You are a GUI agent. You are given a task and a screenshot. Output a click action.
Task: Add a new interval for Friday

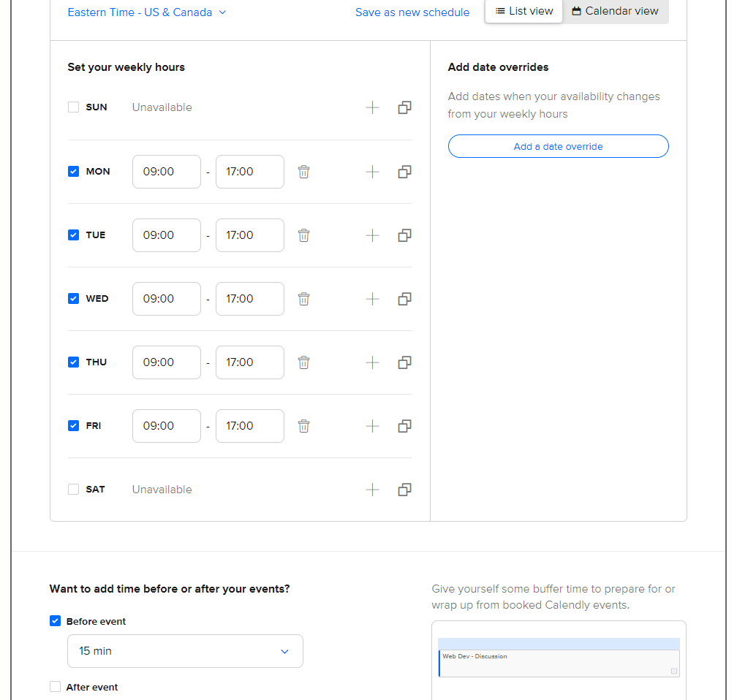click(372, 426)
